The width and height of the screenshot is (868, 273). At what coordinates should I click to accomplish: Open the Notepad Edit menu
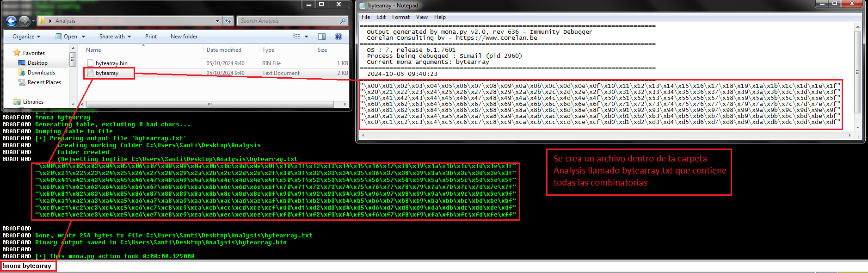pyautogui.click(x=381, y=17)
